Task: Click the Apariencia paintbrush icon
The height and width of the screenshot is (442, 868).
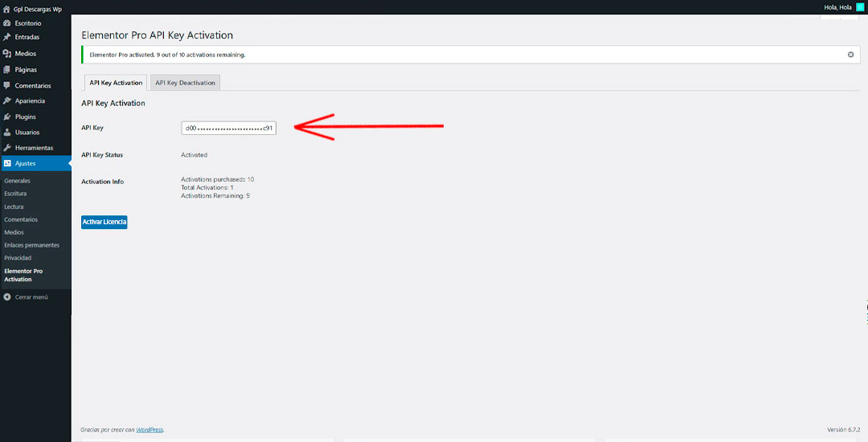Action: (x=6, y=100)
